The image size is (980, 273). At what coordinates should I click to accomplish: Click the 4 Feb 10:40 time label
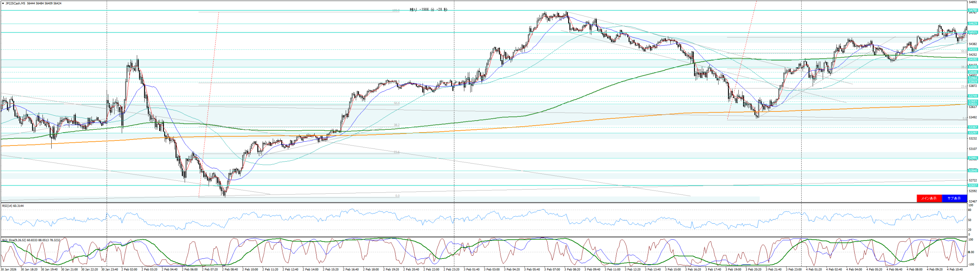tap(955, 270)
